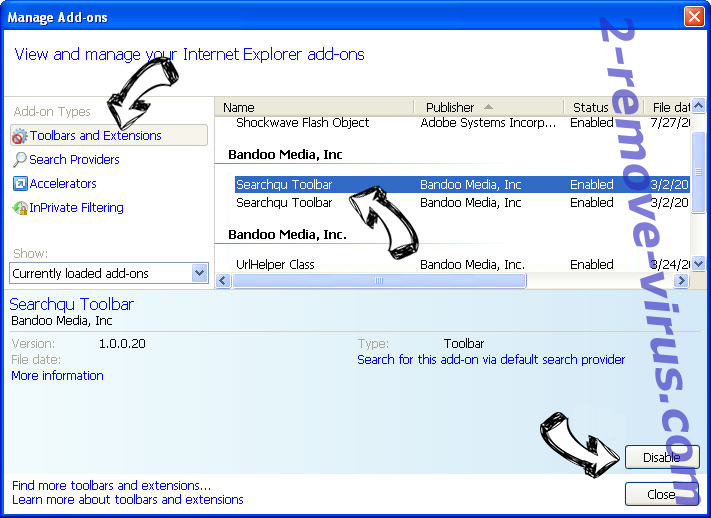Open the Show dropdown with Currently loaded add-ons
This screenshot has width=711, height=518.
[109, 273]
